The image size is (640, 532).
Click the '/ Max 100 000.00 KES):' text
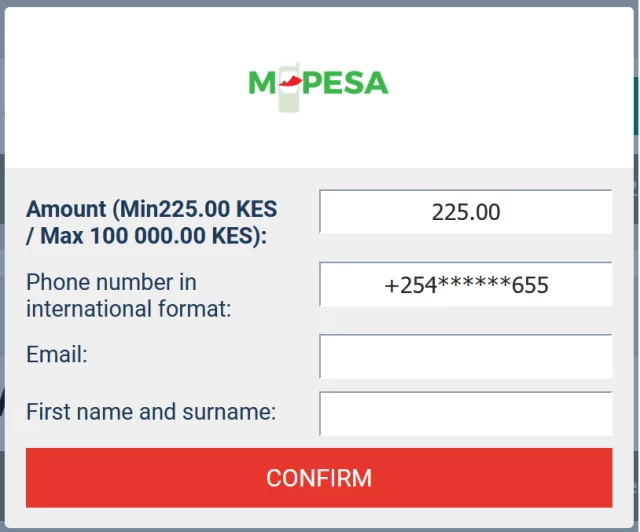tap(146, 236)
